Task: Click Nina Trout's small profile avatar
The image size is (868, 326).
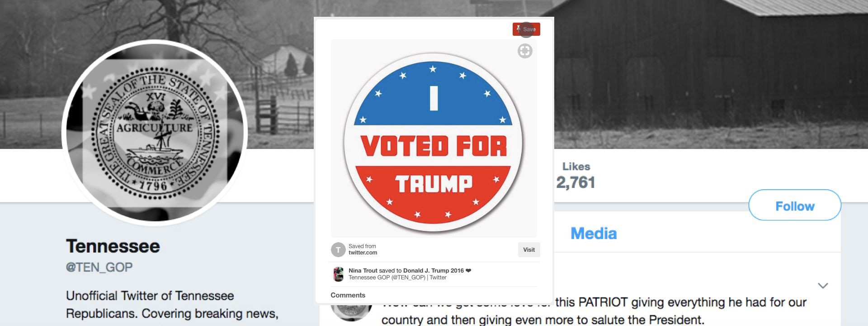Action: (x=338, y=274)
